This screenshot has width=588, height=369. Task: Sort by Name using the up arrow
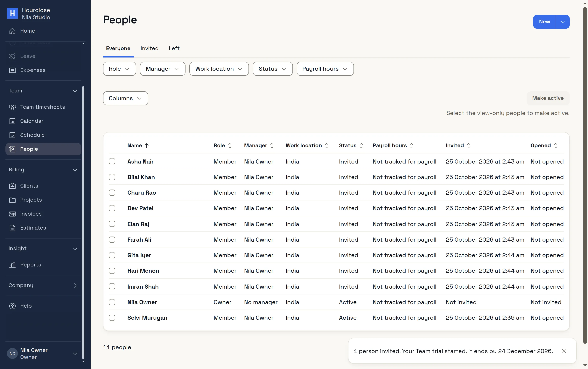pos(146,146)
